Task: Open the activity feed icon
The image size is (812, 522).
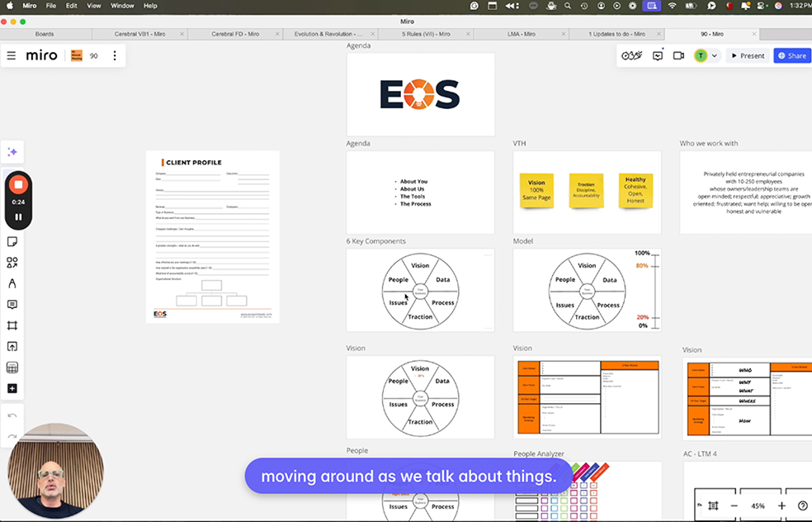Action: pos(658,55)
